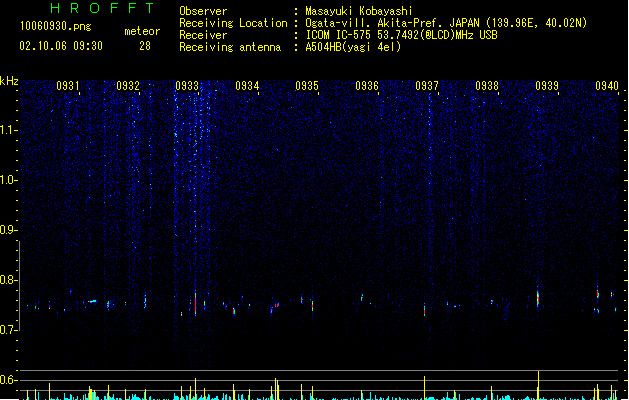629x400 pixels.
Task: Click the observer name Masayuki Kobayashi
Action: pyautogui.click(x=358, y=11)
